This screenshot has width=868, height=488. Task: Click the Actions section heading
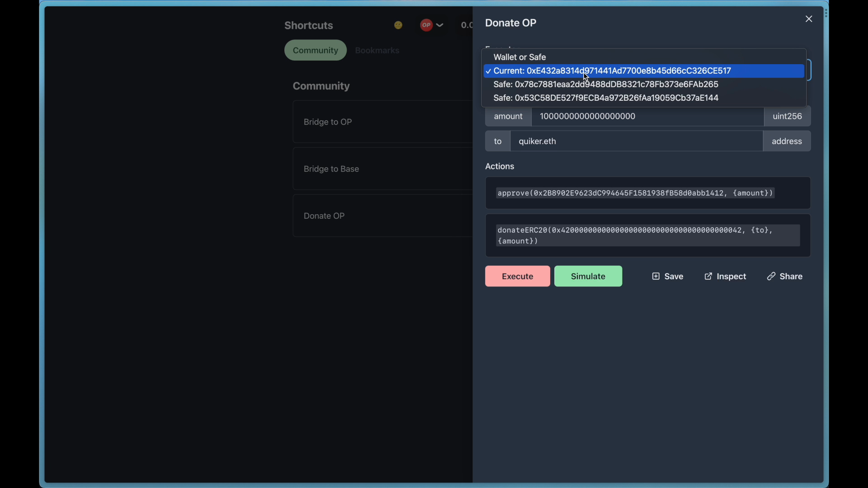[x=500, y=166]
